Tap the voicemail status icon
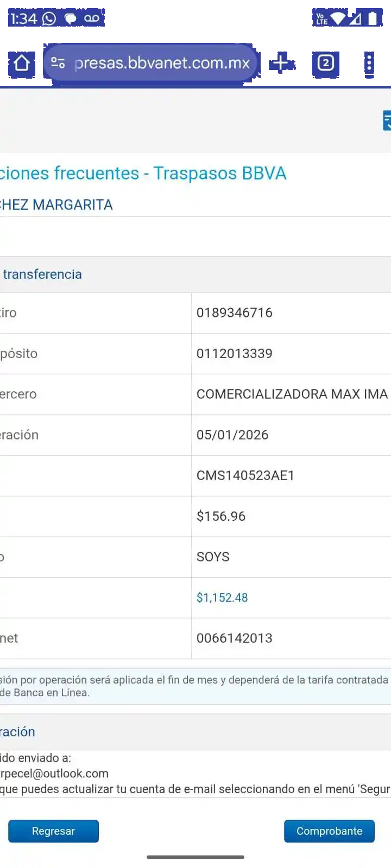The width and height of the screenshot is (391, 868). point(92,19)
